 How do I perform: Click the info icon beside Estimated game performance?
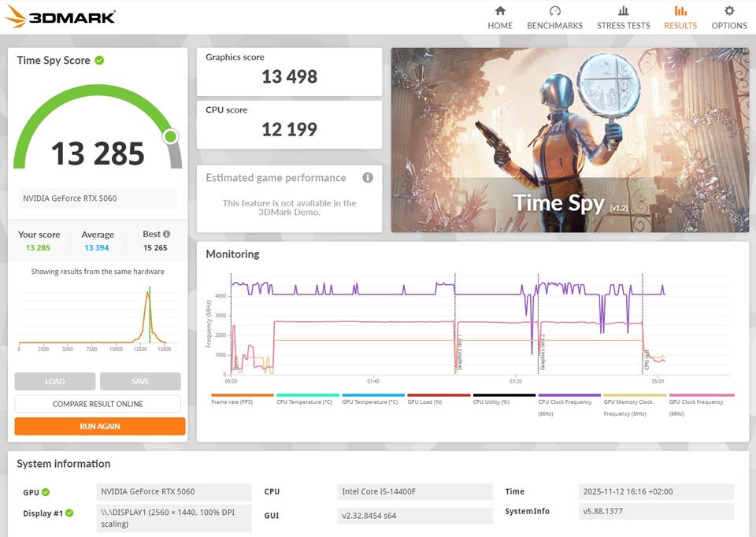click(368, 178)
